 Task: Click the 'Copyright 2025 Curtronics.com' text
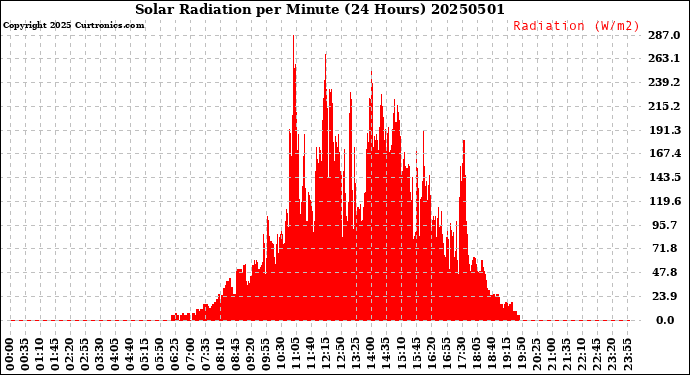pyautogui.click(x=73, y=26)
